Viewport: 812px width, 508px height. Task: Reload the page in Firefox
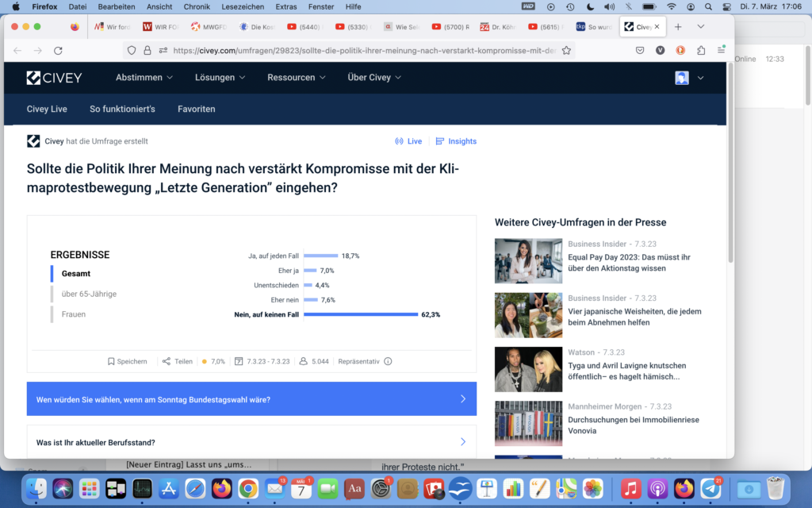58,50
